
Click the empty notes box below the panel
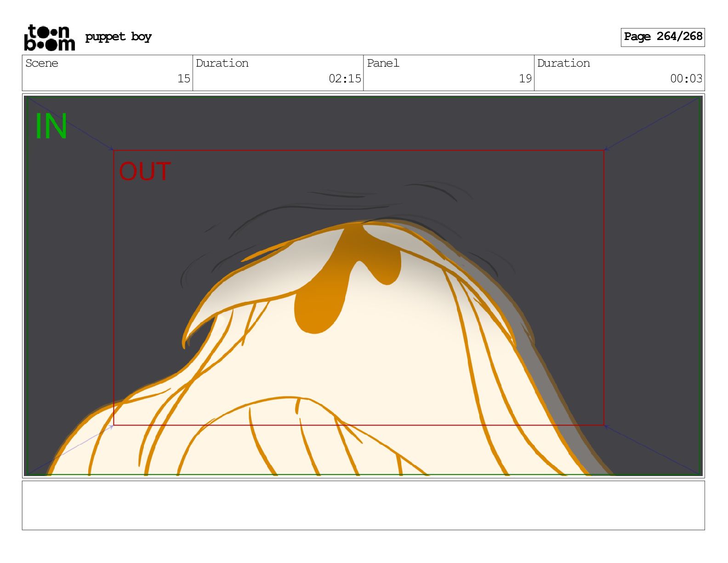click(x=363, y=506)
